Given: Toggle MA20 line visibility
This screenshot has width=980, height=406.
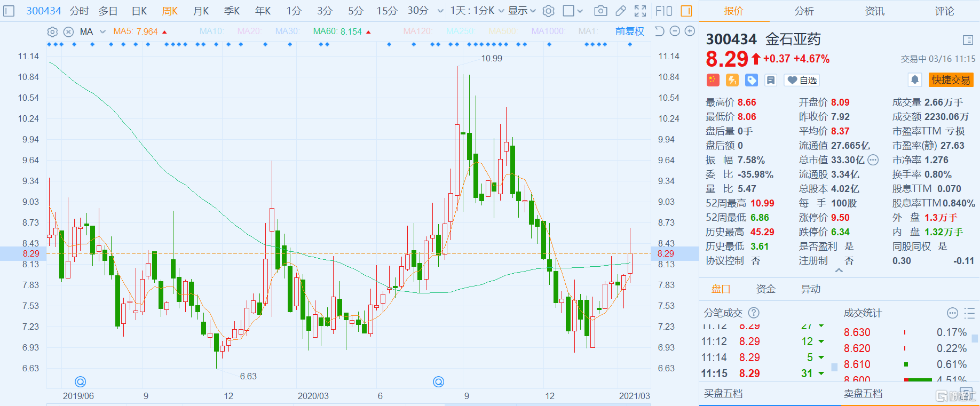Looking at the screenshot, I should pyautogui.click(x=249, y=31).
